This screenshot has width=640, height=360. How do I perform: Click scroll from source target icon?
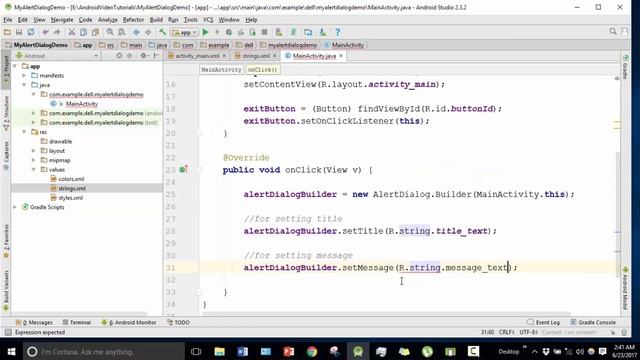coord(119,56)
